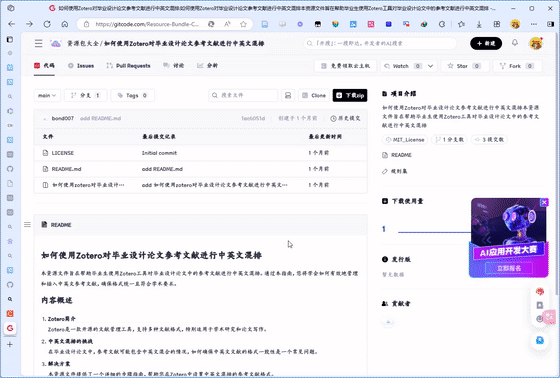
Task: Open the Tags 0 button
Action: [x=132, y=95]
